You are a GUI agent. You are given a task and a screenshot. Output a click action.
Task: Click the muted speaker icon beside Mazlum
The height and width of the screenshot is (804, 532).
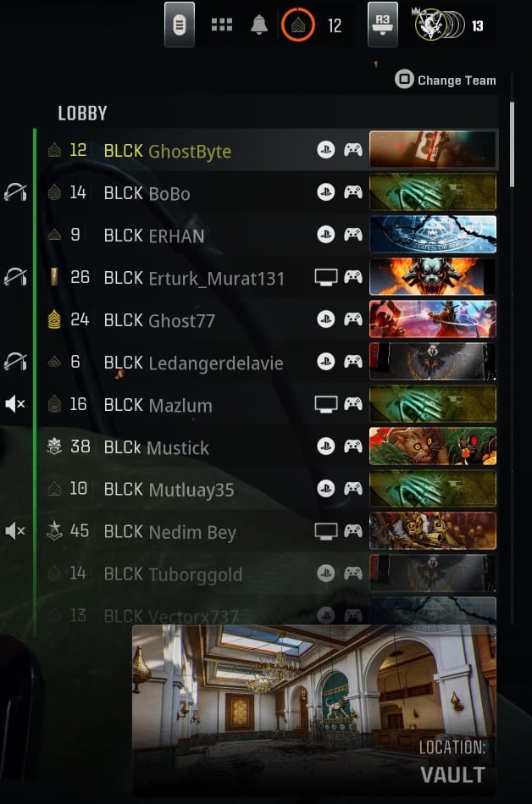tap(15, 404)
